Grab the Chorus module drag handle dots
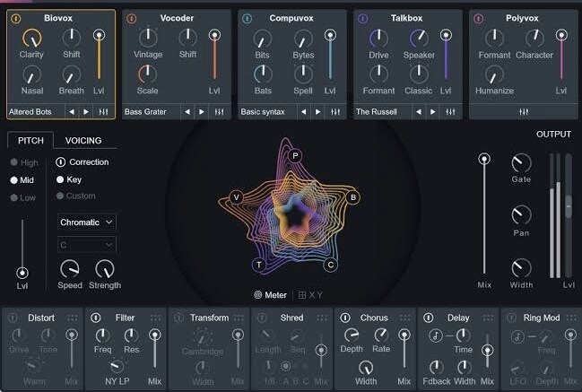The width and height of the screenshot is (582, 392). point(405,318)
